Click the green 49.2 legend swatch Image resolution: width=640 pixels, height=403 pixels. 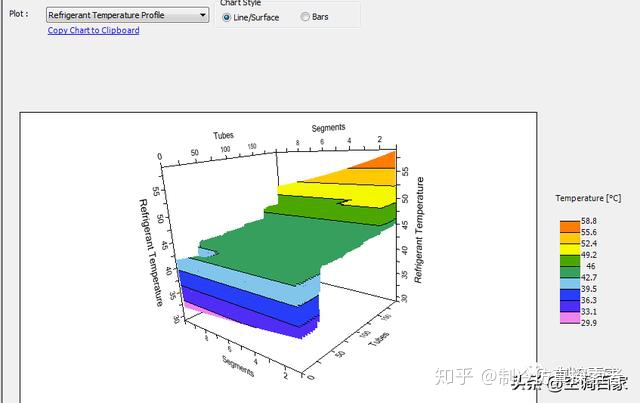(x=570, y=261)
